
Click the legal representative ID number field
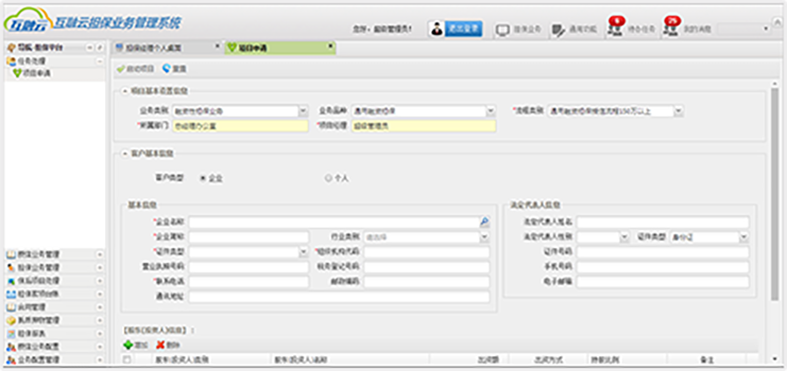click(x=663, y=252)
